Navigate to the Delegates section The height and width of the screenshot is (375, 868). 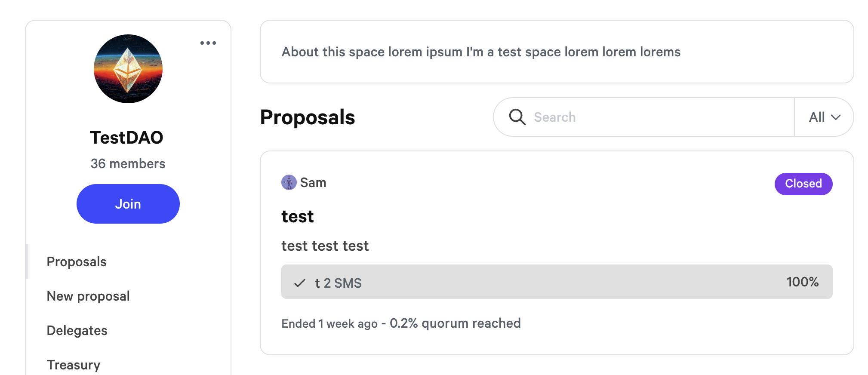[77, 330]
